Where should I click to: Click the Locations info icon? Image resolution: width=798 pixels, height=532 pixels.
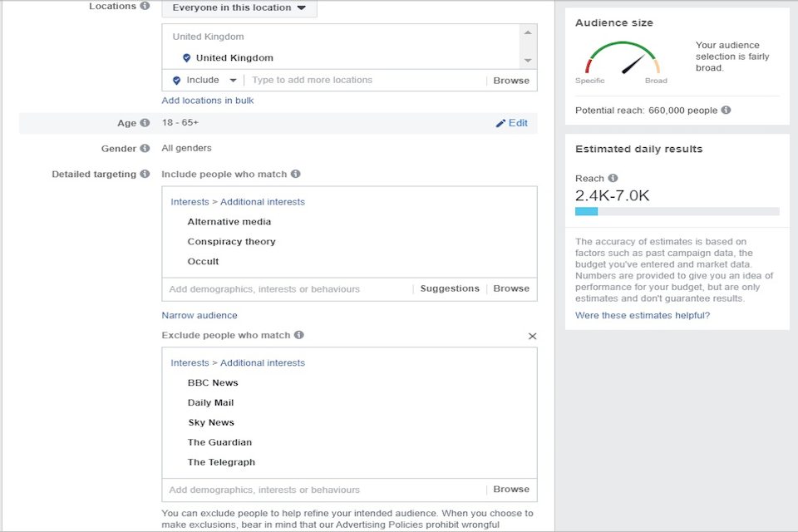145,6
